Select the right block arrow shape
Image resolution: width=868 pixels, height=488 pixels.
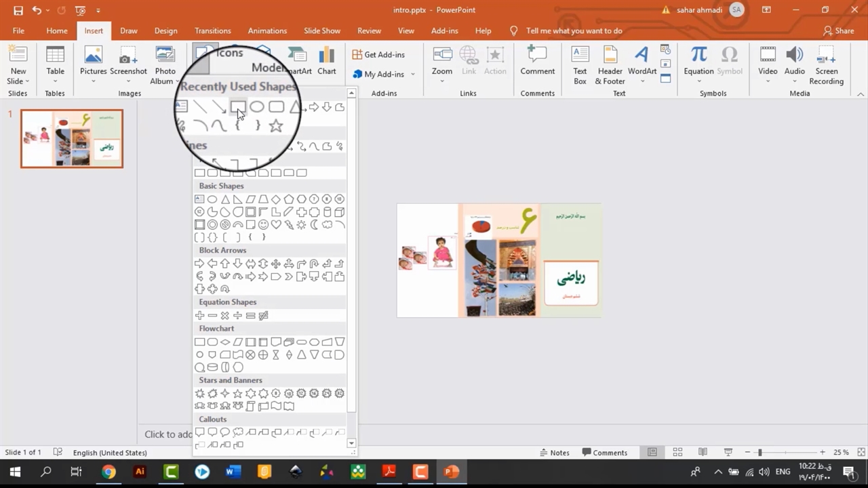point(199,264)
